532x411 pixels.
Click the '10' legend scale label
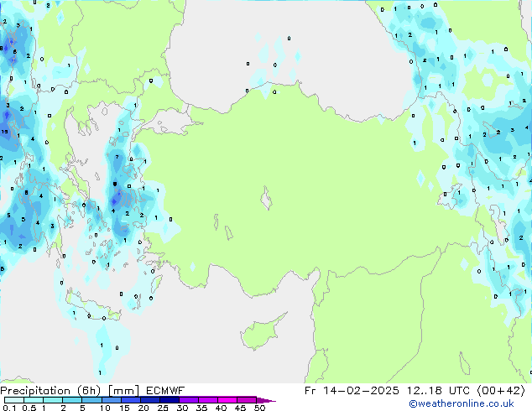click(x=105, y=408)
